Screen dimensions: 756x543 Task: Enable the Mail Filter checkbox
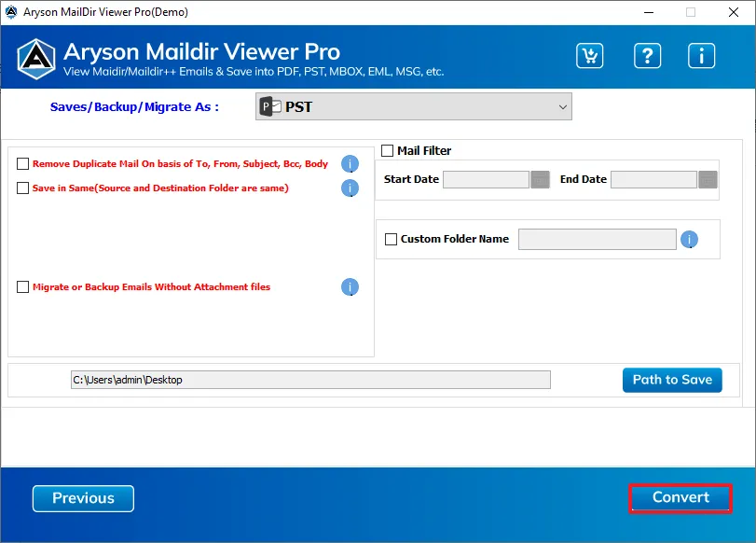tap(387, 150)
